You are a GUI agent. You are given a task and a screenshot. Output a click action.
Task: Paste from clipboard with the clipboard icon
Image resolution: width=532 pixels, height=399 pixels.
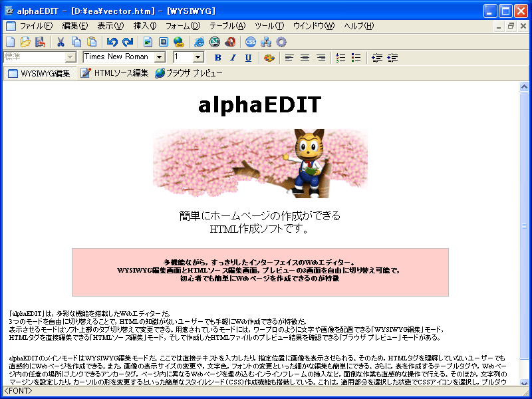pos(92,42)
